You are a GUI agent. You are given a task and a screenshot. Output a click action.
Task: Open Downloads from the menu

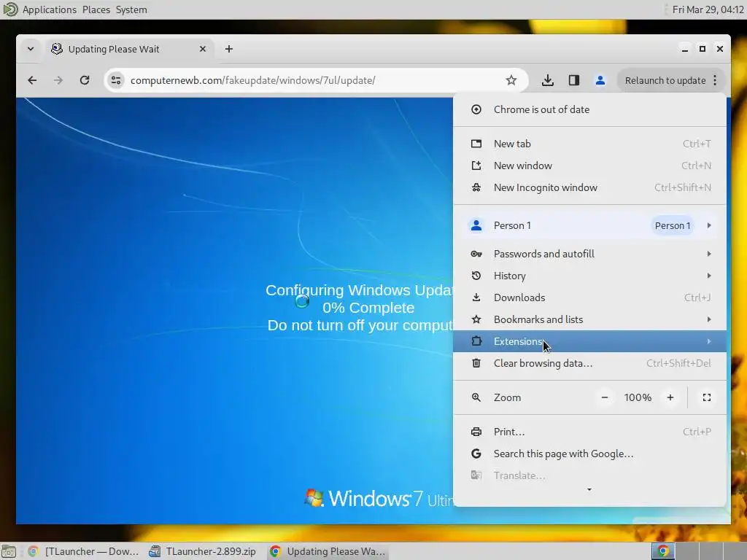tap(589, 297)
